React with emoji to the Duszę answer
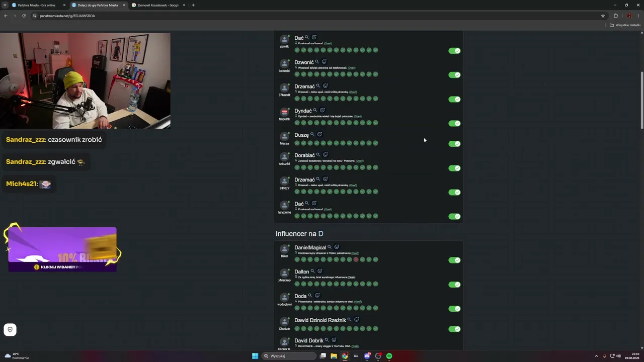The image size is (644, 362). [x=319, y=134]
